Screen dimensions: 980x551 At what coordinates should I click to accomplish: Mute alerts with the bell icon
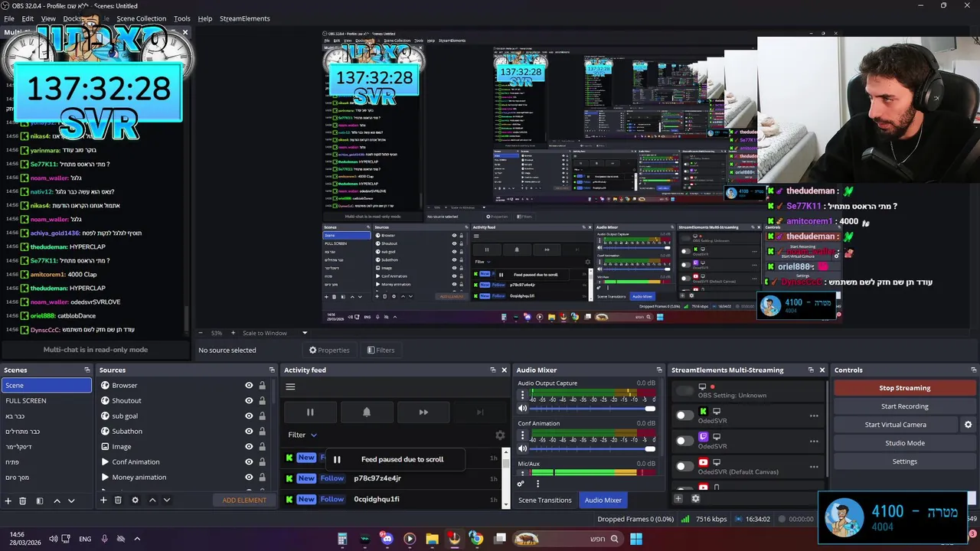click(x=367, y=412)
